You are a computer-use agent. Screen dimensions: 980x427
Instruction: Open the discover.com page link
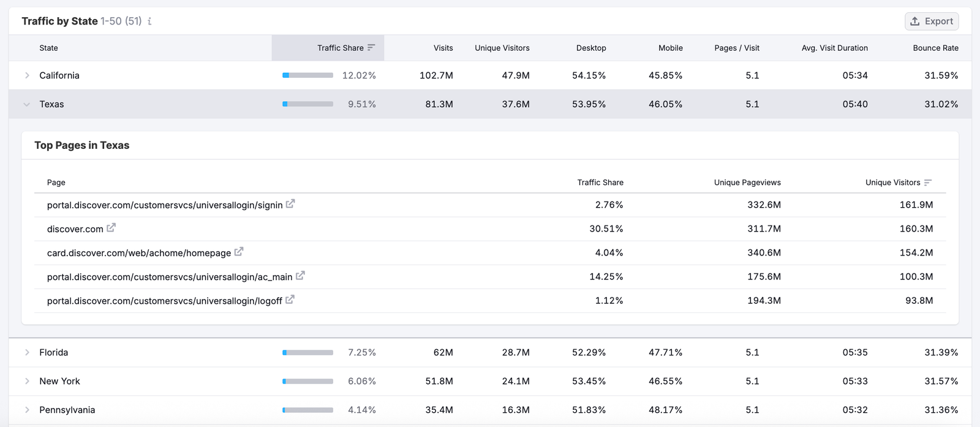click(75, 229)
